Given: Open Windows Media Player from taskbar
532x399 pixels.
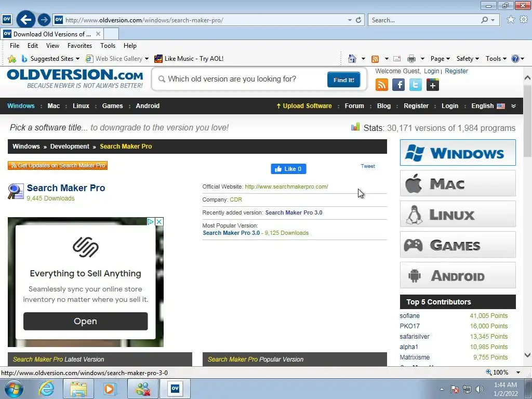Looking at the screenshot, I should coord(109,389).
